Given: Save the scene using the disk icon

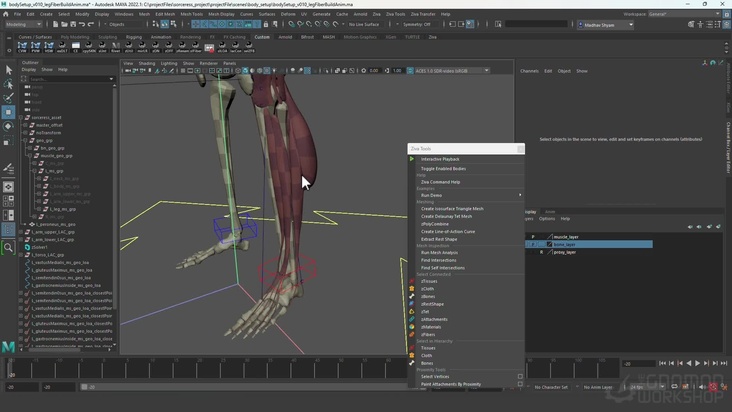Looking at the screenshot, I should [x=73, y=24].
